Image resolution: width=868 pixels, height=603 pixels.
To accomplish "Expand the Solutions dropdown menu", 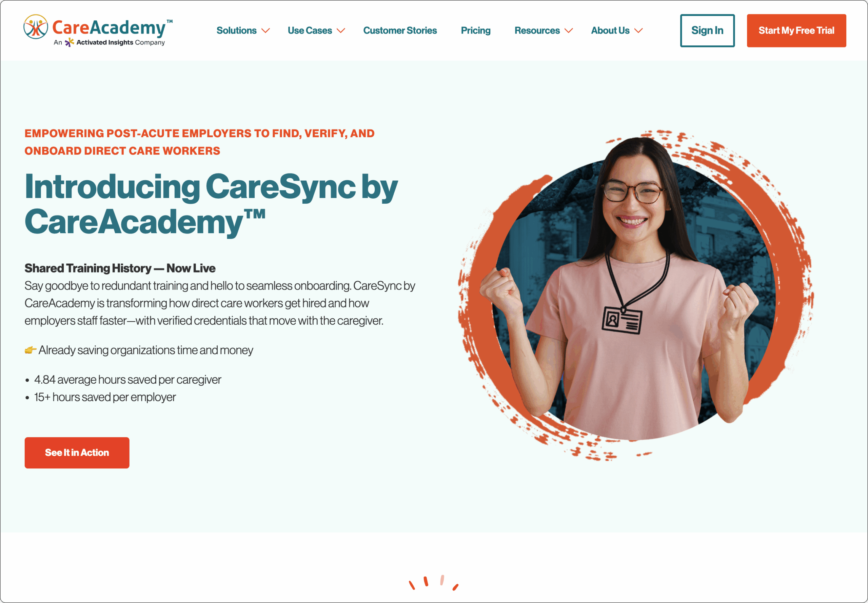I will 243,31.
